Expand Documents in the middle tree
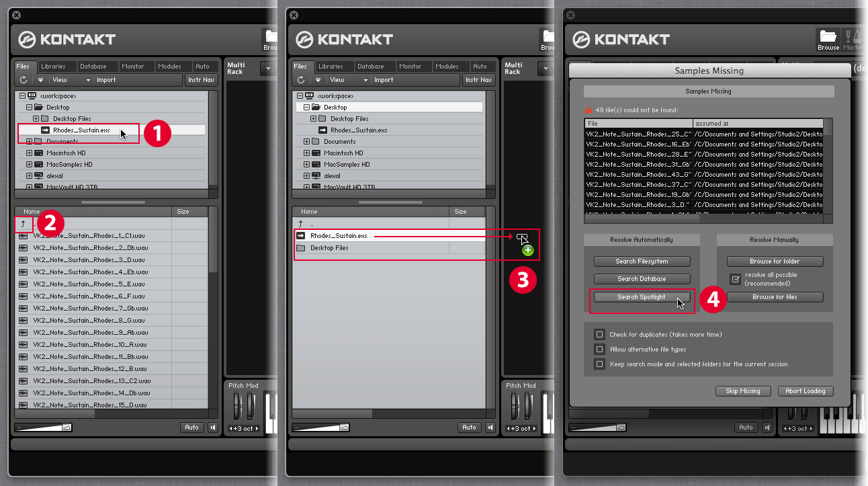Viewport: 868px width, 486px height. click(x=306, y=142)
